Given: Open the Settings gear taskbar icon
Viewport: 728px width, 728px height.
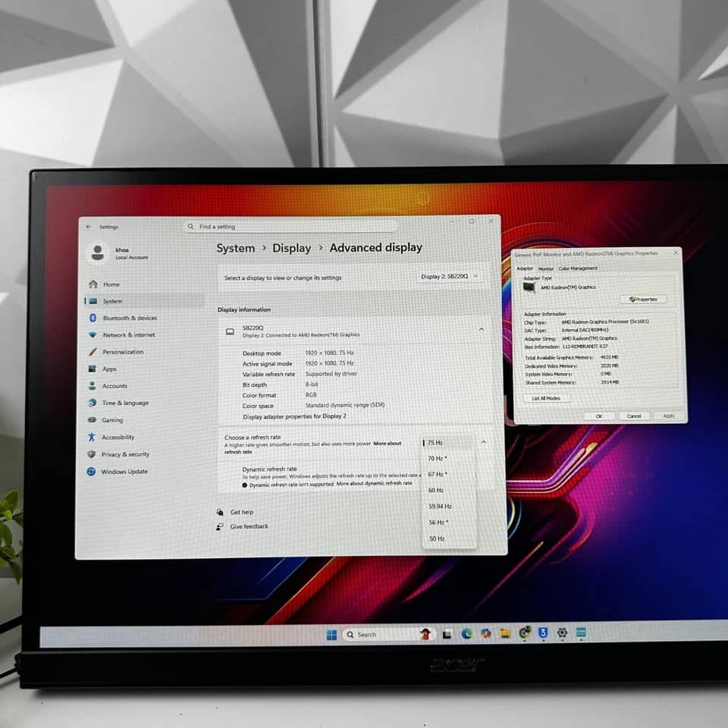Looking at the screenshot, I should coord(562,632).
